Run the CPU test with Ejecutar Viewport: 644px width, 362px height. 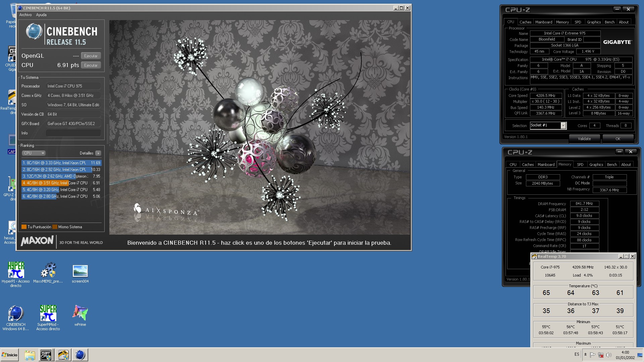(91, 65)
